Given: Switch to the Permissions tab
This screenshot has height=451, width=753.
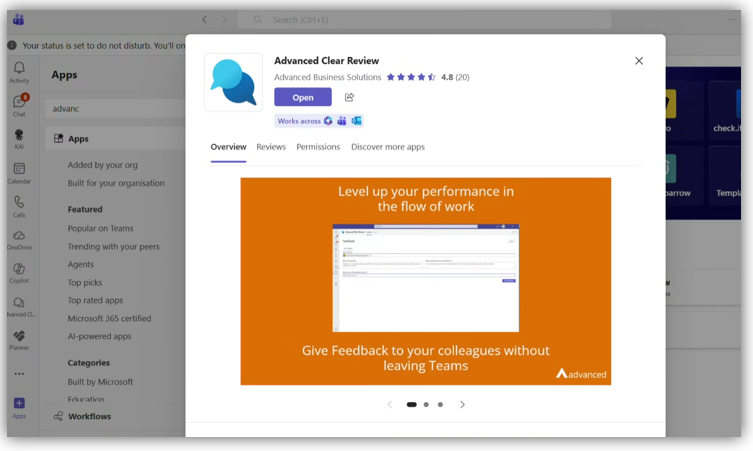Looking at the screenshot, I should click(318, 147).
